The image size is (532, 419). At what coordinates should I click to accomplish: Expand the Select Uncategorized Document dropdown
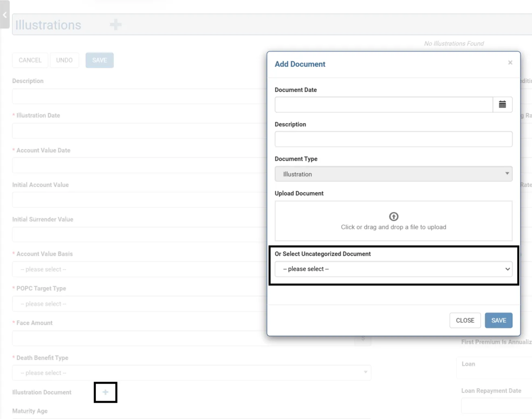(x=393, y=269)
